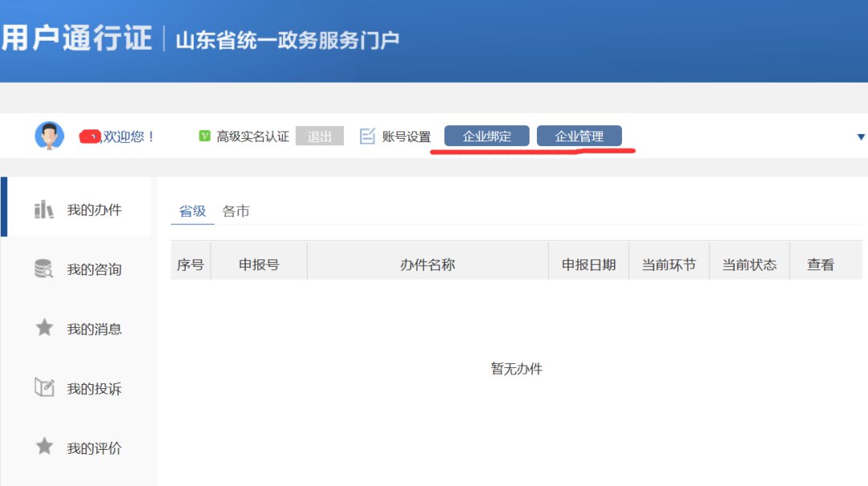Click the 我的消息 star icon
Viewport: 868px width, 486px height.
[x=44, y=328]
